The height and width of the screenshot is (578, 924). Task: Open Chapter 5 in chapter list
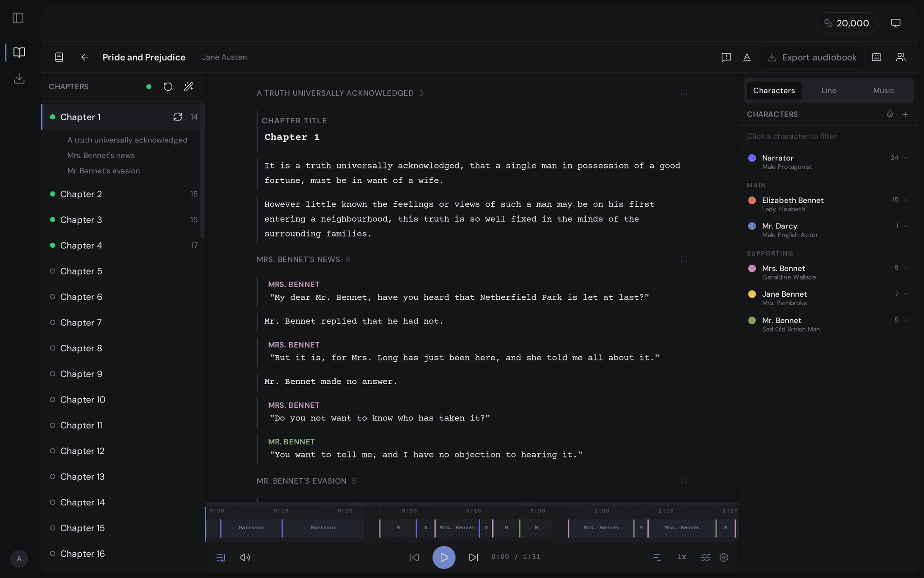click(x=123, y=271)
